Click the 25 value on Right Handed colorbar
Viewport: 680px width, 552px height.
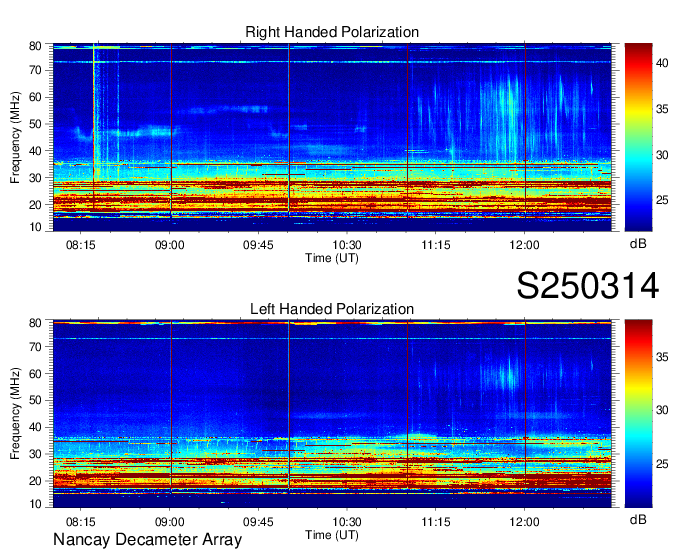click(662, 200)
